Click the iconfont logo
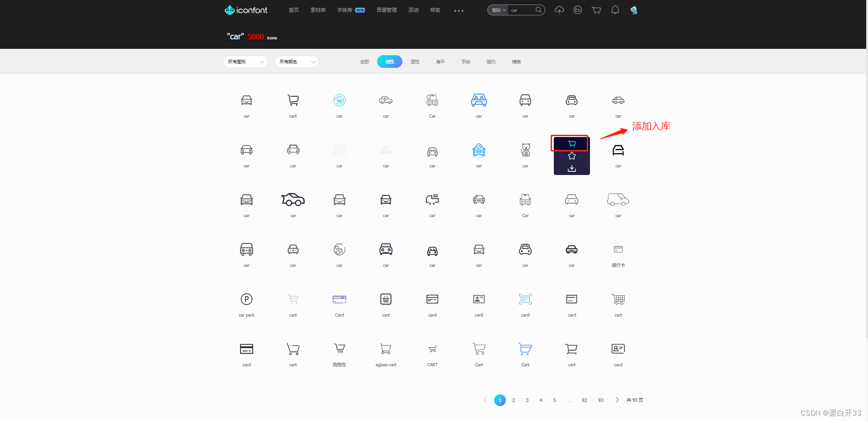 pos(245,9)
